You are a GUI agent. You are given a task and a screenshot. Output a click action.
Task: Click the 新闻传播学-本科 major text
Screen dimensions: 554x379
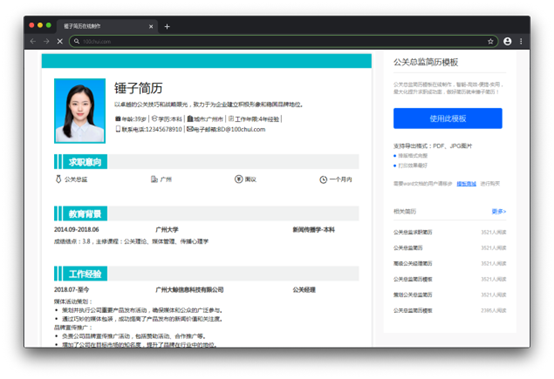pos(314,230)
